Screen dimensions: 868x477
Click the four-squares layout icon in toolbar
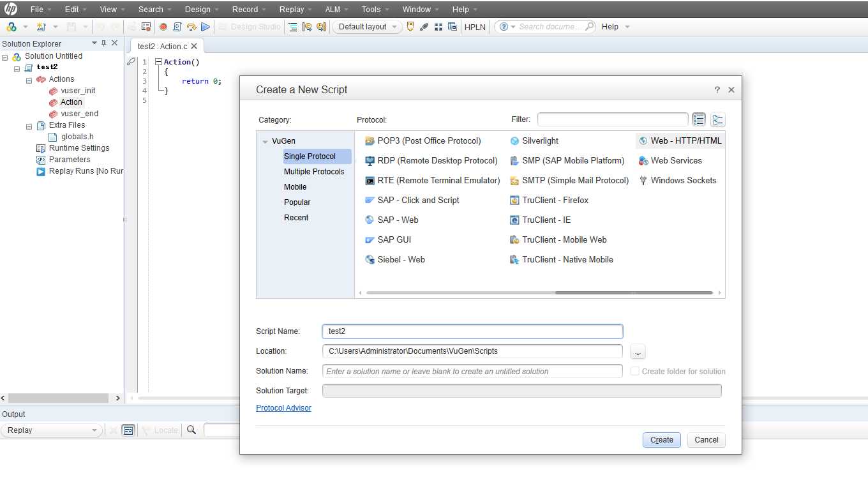click(438, 27)
